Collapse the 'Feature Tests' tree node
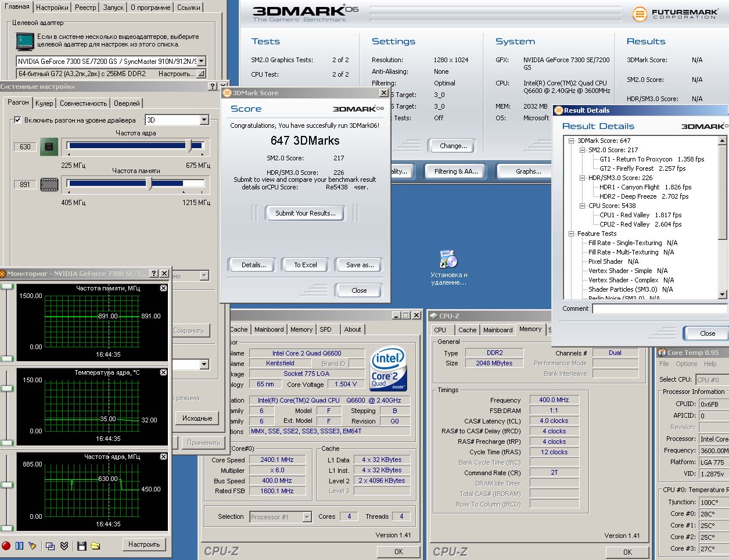The width and height of the screenshot is (729, 560). [x=572, y=234]
